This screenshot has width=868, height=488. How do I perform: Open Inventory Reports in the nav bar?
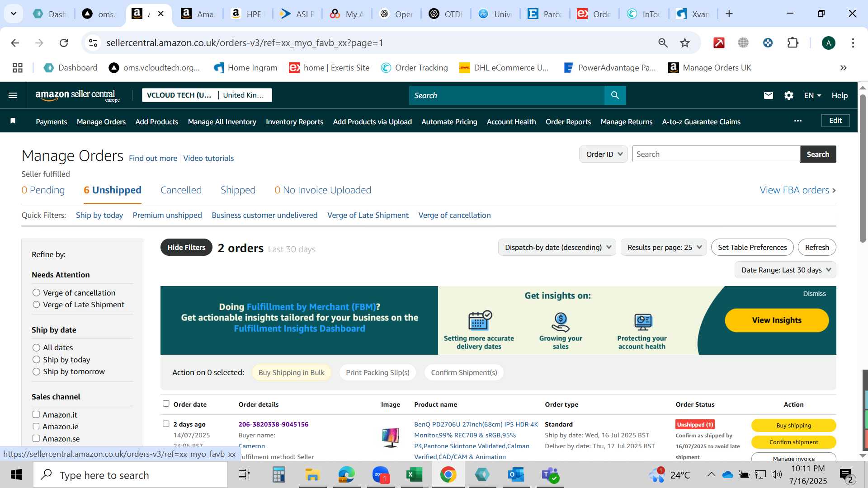pos(294,122)
